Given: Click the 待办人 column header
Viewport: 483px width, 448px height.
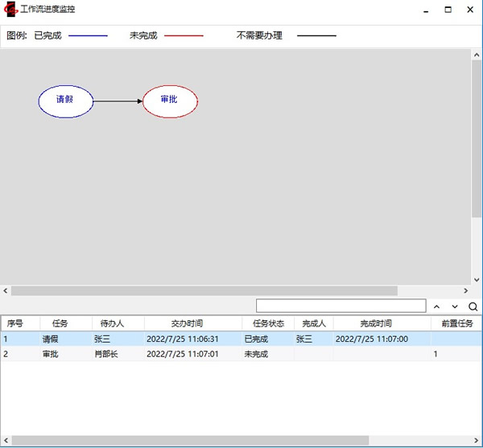Looking at the screenshot, I should pos(113,323).
